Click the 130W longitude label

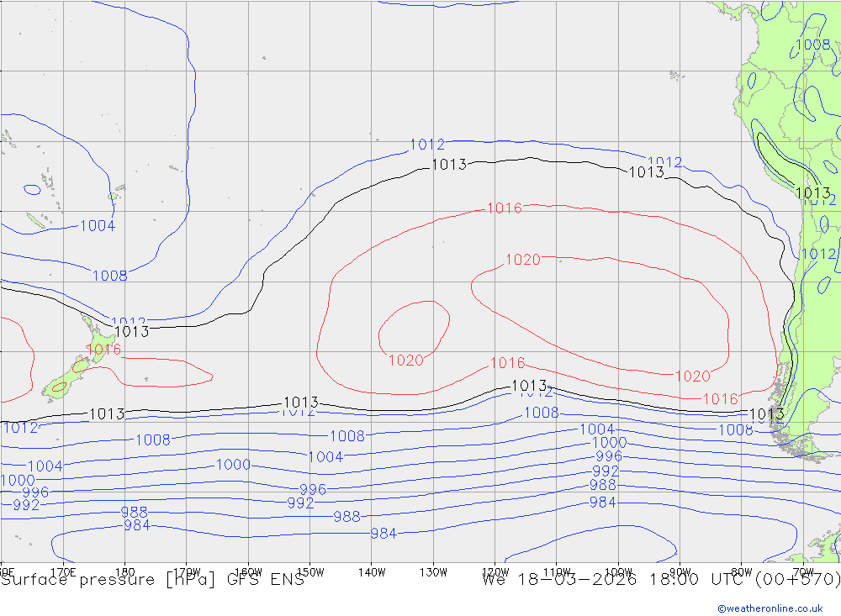point(433,572)
